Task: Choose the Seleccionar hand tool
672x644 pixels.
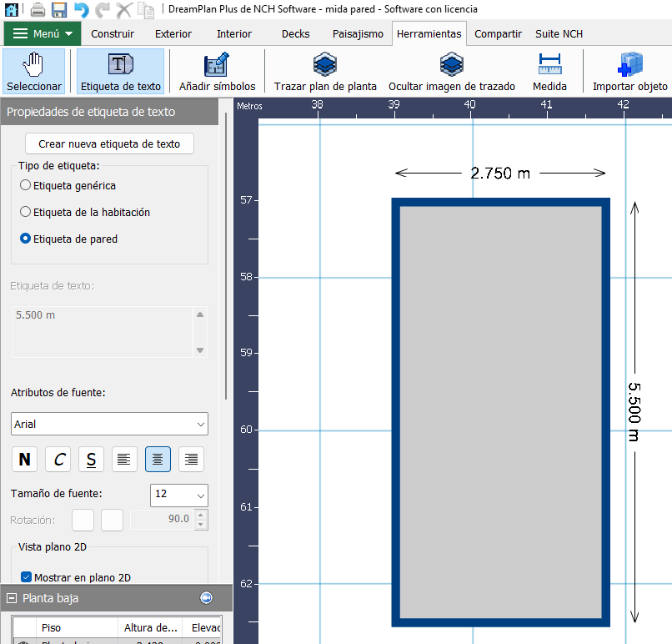Action: click(34, 72)
